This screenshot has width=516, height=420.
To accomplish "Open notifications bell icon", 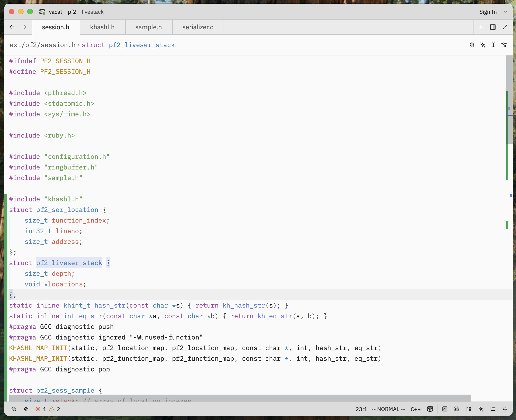I will [505, 409].
